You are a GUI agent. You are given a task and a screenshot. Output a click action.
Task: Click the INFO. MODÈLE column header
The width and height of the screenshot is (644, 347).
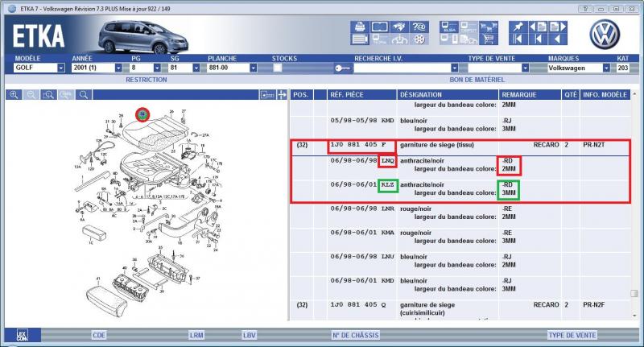605,95
